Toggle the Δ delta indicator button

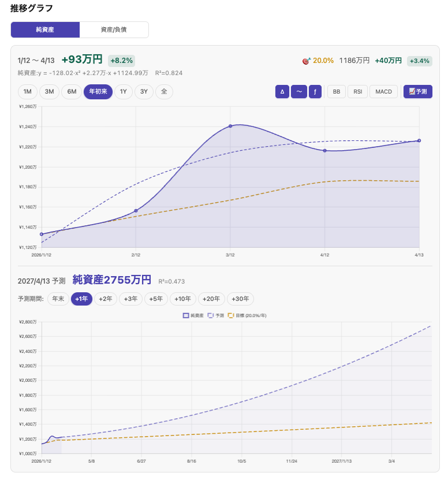coord(282,92)
